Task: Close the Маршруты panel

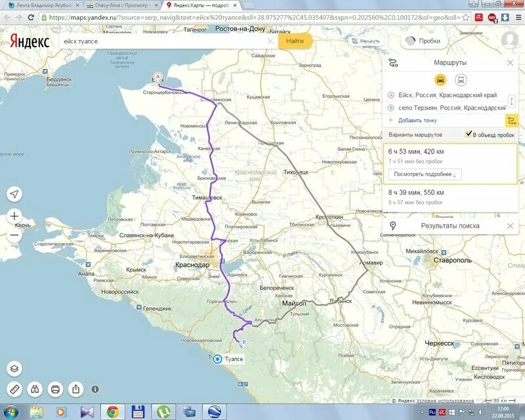Action: (510, 62)
